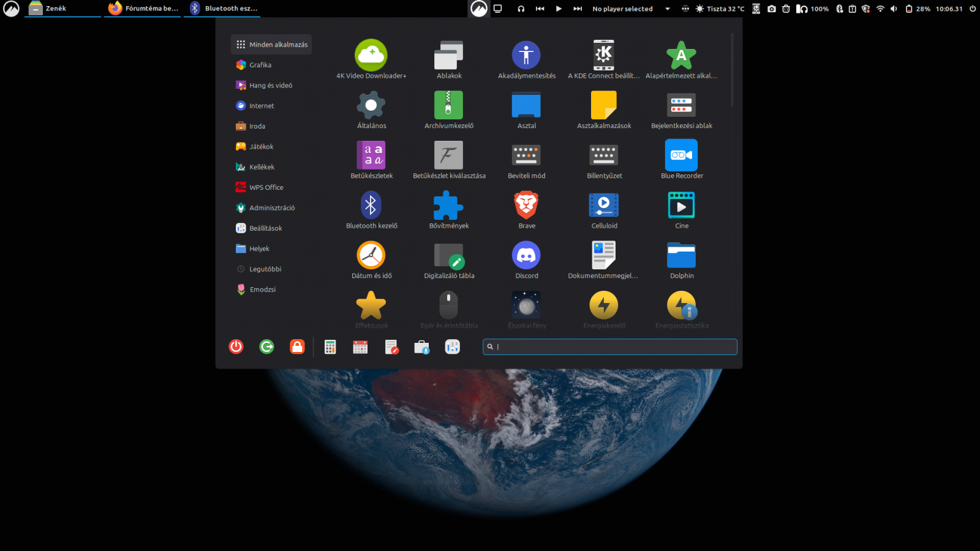Select the Beállítások category

point(271,228)
